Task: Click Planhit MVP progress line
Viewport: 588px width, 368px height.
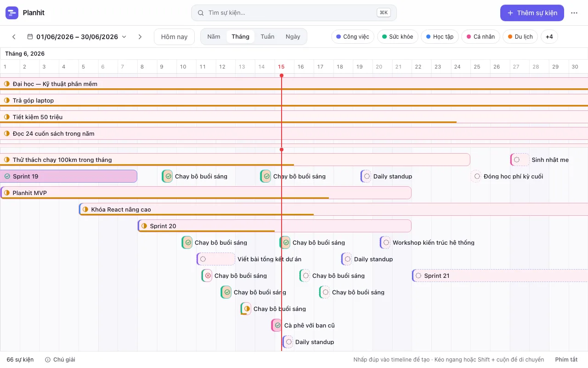Action: pyautogui.click(x=164, y=198)
